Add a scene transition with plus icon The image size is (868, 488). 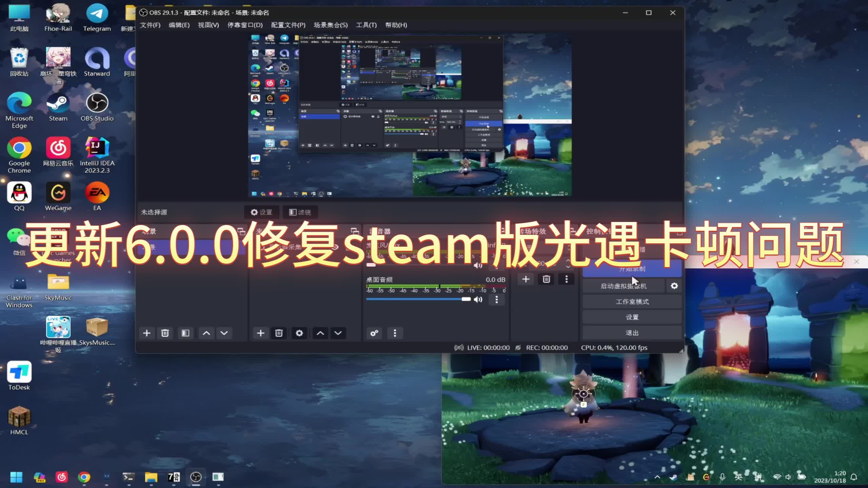click(526, 279)
